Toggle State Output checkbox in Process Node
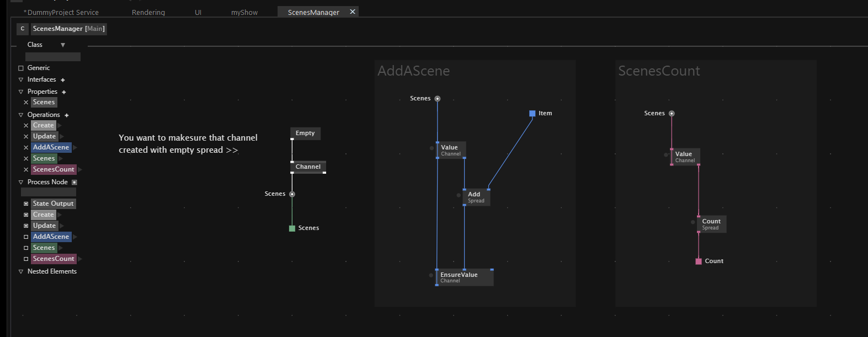Screen dimensions: 868x337 26,204
